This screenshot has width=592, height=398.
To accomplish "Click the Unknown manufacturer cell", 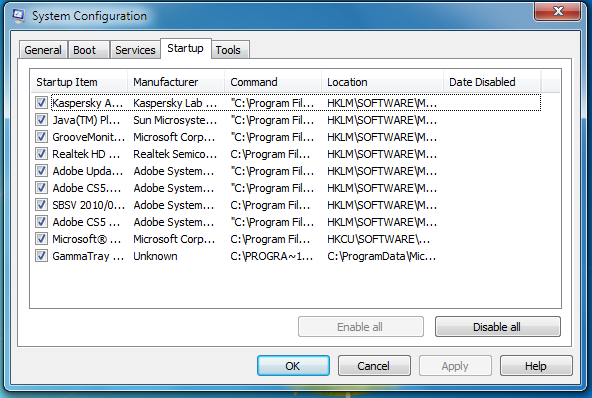I will tap(155, 256).
